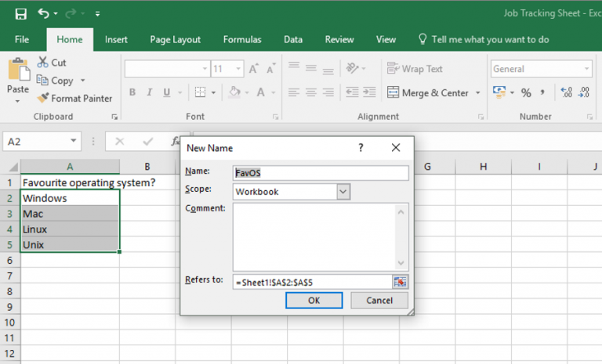Open the font size dropdown
The height and width of the screenshot is (364, 602).
(238, 69)
